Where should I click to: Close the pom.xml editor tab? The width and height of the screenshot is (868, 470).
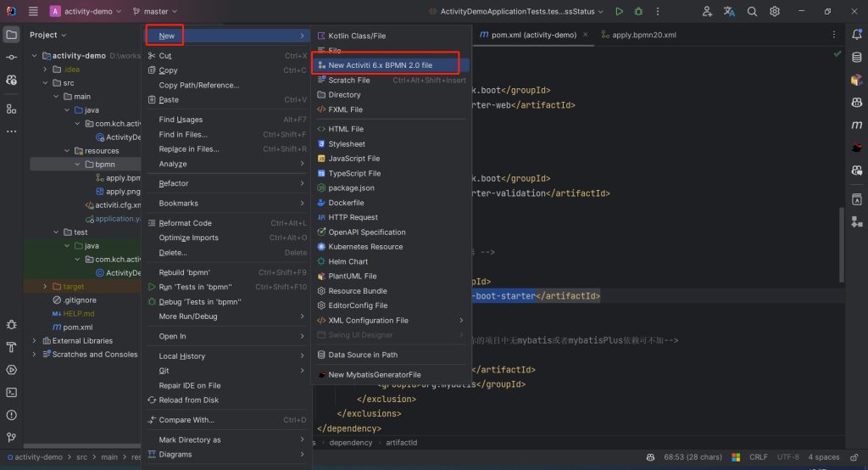[585, 35]
